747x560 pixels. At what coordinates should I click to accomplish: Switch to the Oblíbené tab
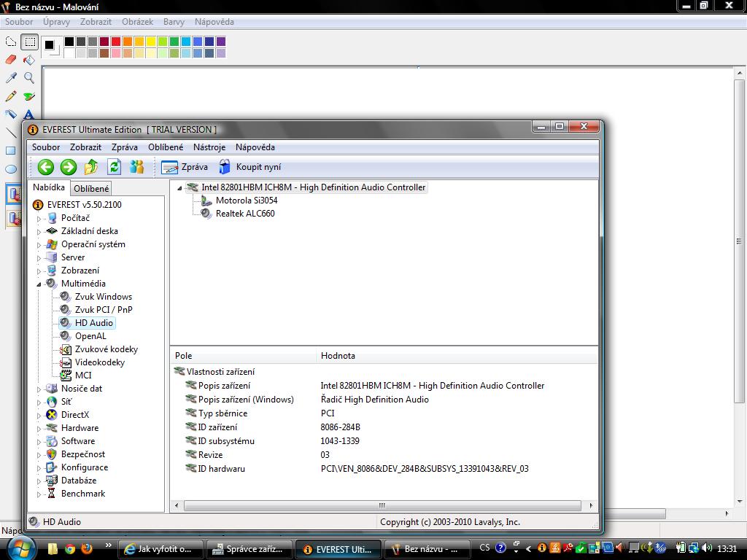(x=91, y=189)
